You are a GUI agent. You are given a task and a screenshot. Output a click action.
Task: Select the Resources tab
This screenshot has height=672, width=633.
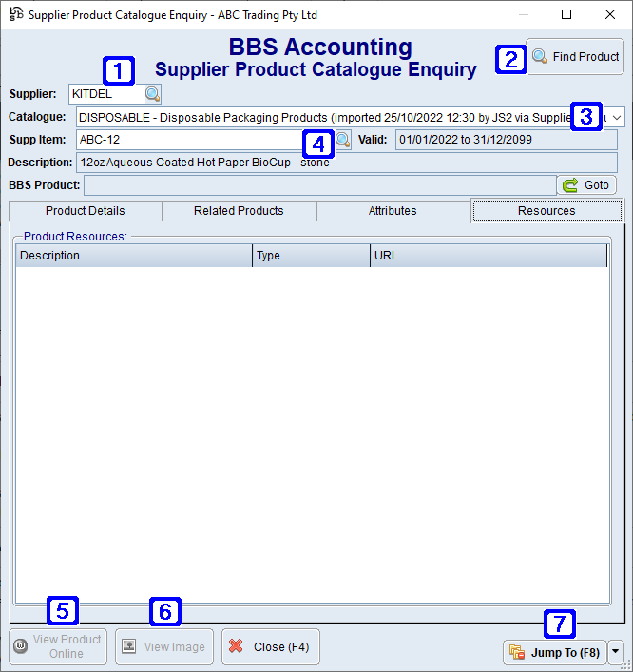pyautogui.click(x=547, y=211)
